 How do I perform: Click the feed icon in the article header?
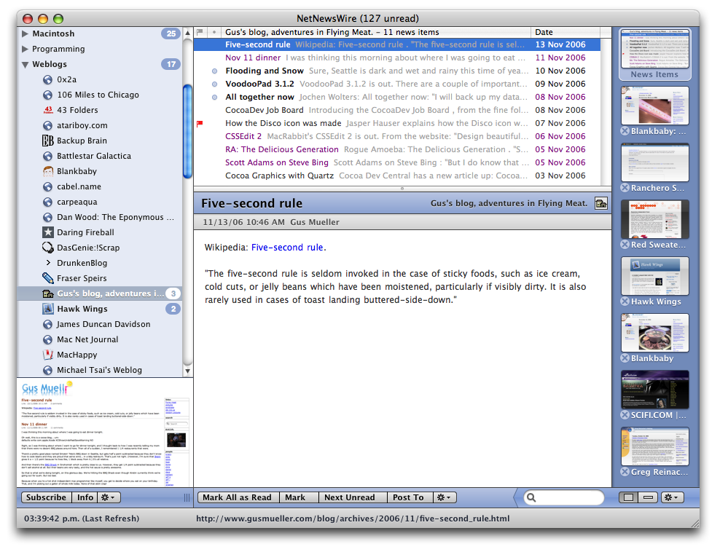[600, 203]
